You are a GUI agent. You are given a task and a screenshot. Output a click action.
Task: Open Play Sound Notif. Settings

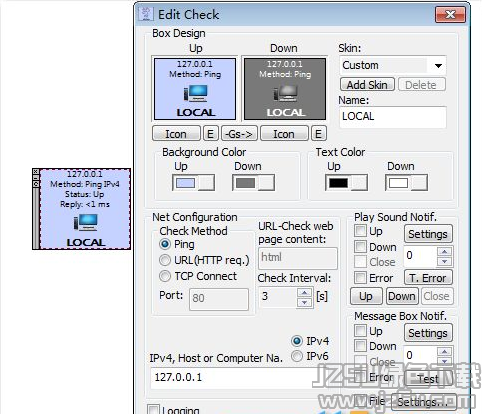(x=428, y=234)
